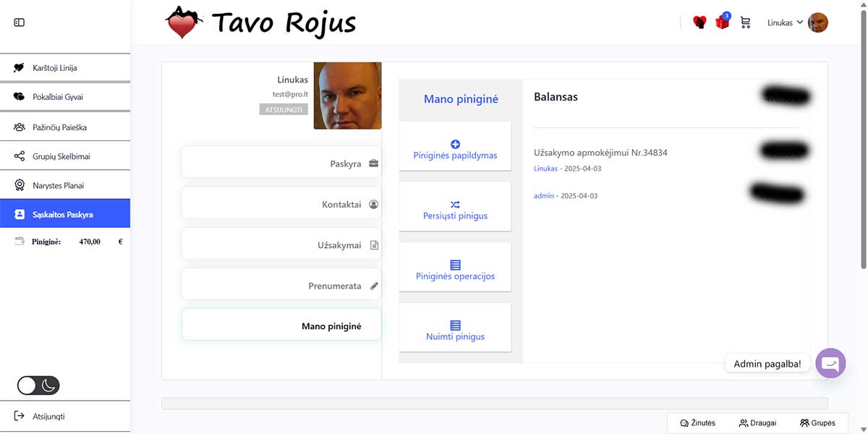Click the ATSIJUNGTI button under email
Image resolution: width=868 pixels, height=434 pixels.
(284, 110)
